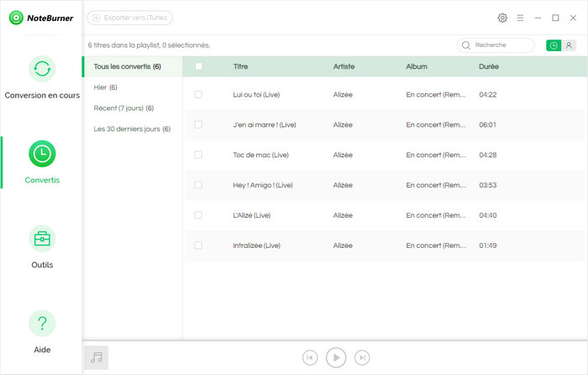588x375 pixels.
Task: Click the Recherche search field
Action: 496,45
